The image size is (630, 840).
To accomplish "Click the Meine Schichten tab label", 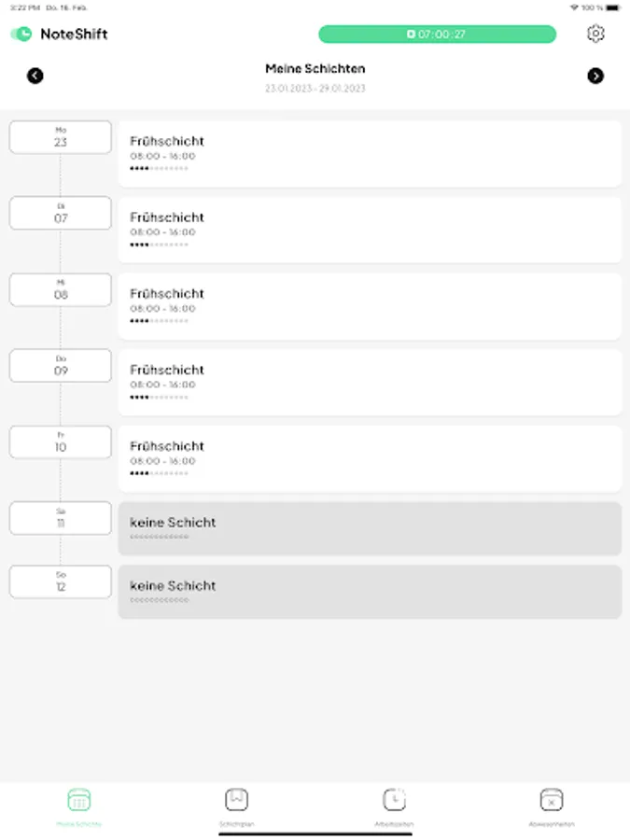I will (x=79, y=824).
